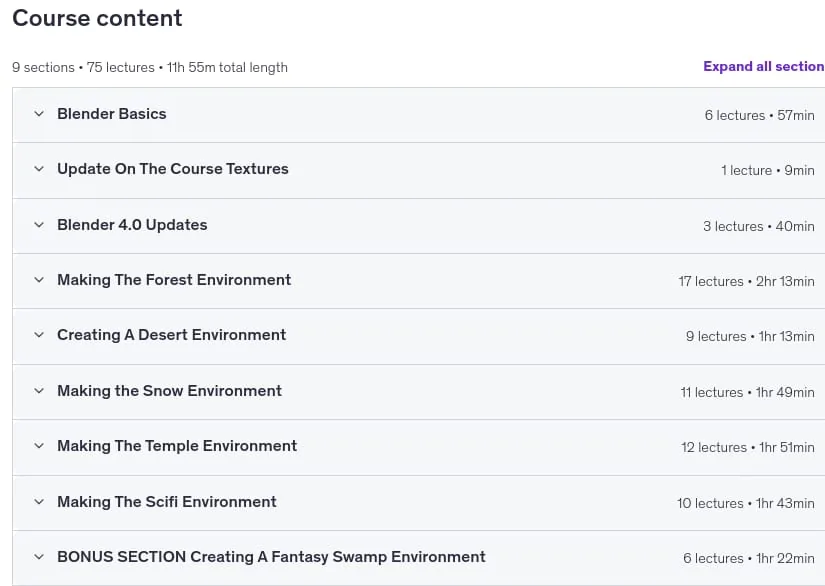Screen dimensions: 825x586
Task: Open Update On The Course Textures title
Action: pyautogui.click(x=173, y=169)
